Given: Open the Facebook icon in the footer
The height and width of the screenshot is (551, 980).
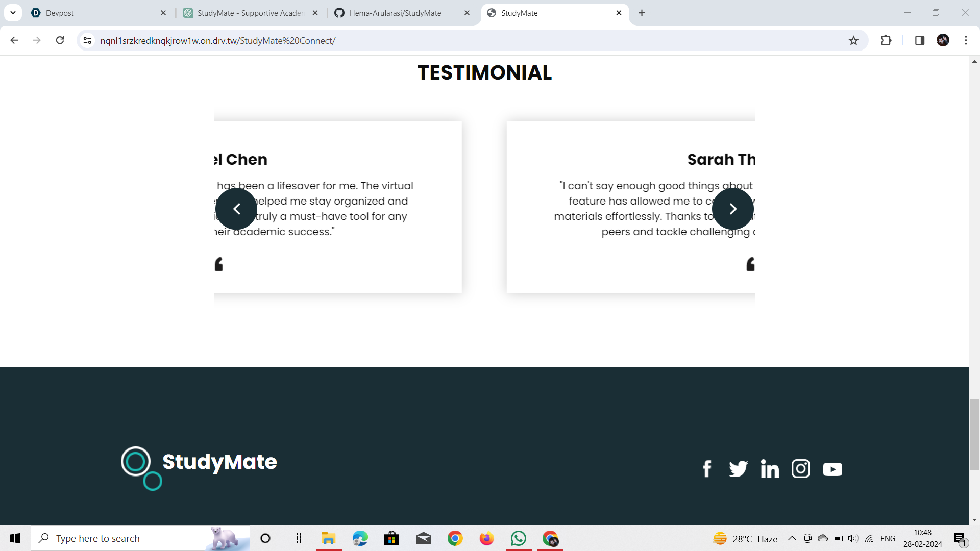Looking at the screenshot, I should pos(707,468).
